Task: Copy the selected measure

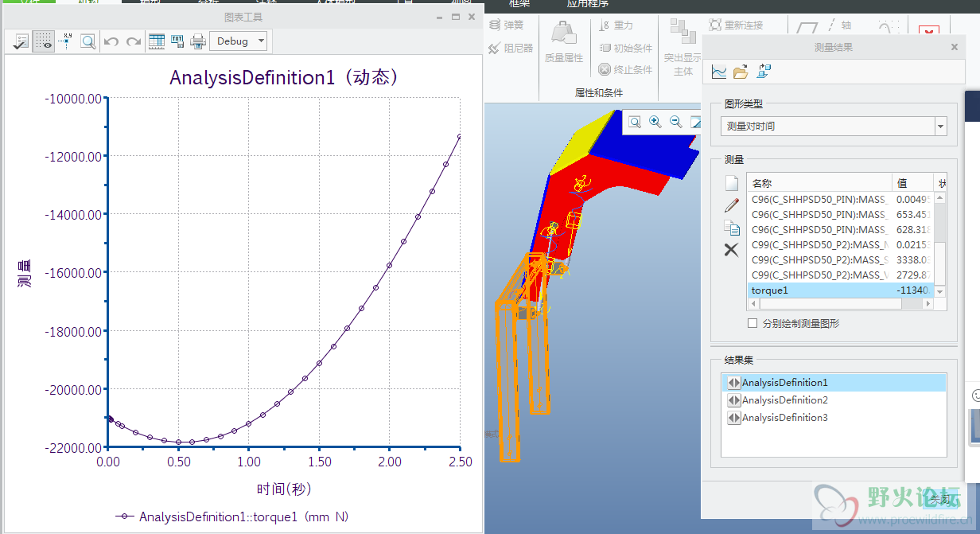Action: click(732, 228)
